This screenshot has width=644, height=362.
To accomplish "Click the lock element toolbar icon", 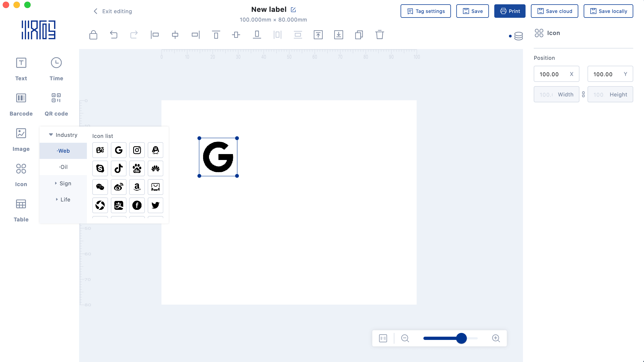I will pos(93,35).
